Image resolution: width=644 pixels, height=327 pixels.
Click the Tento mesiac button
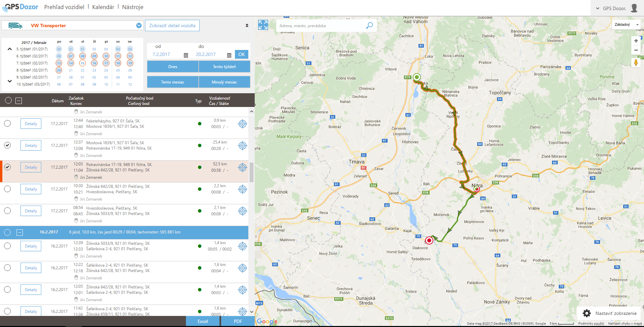(x=173, y=82)
